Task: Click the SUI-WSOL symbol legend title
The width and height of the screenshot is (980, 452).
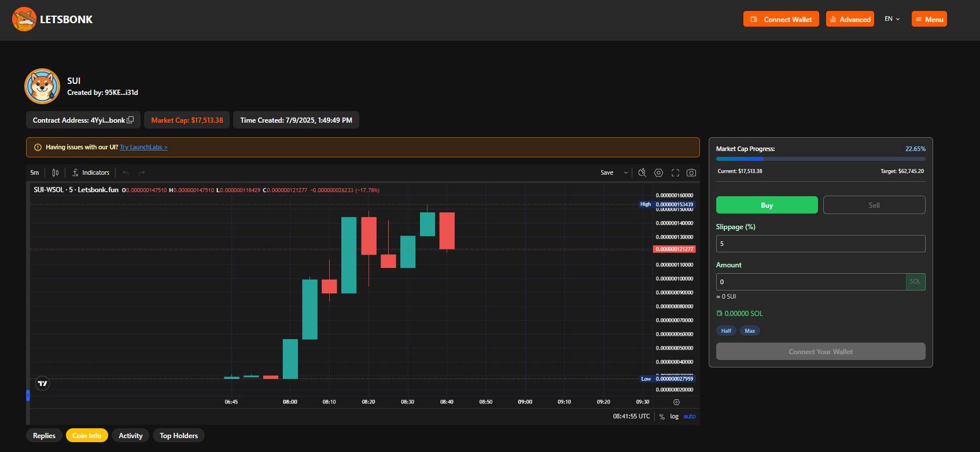Action: pos(76,190)
